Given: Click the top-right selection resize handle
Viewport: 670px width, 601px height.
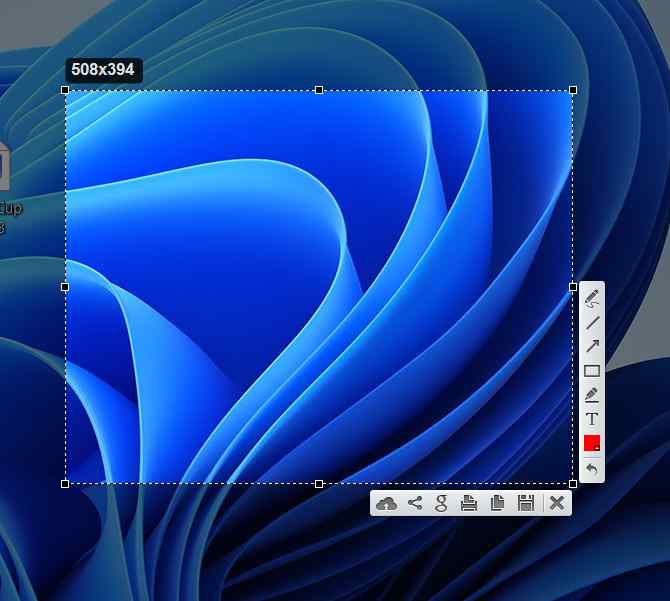Looking at the screenshot, I should coord(573,90).
